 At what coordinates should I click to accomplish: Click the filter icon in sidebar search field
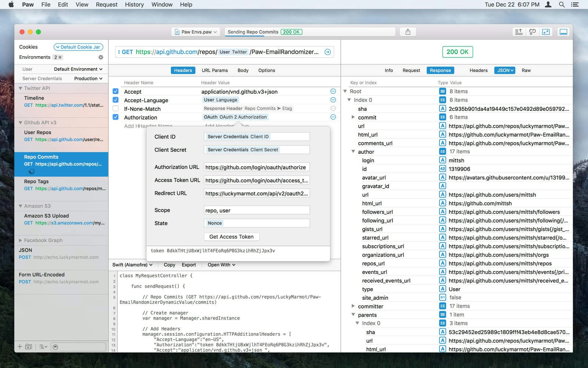pyautogui.click(x=55, y=347)
